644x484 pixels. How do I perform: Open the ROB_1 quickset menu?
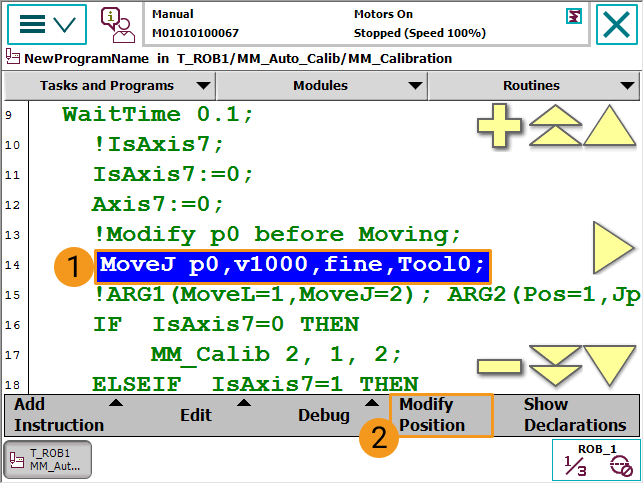596,460
